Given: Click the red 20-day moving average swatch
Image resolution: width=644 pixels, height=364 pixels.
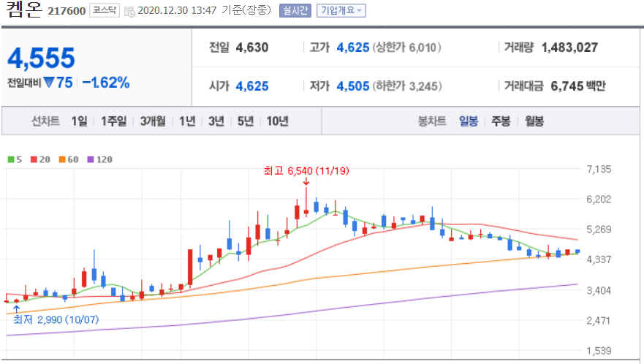Looking at the screenshot, I should pos(34,159).
